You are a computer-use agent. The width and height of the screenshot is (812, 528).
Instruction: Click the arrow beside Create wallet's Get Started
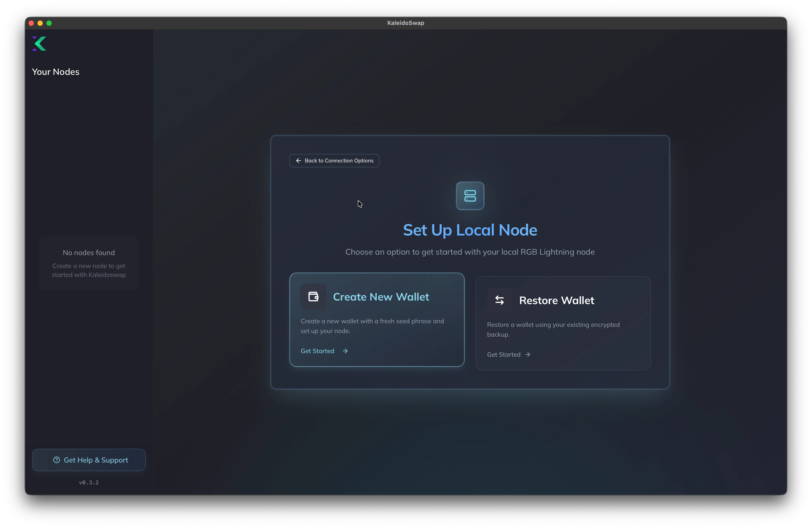pos(345,351)
